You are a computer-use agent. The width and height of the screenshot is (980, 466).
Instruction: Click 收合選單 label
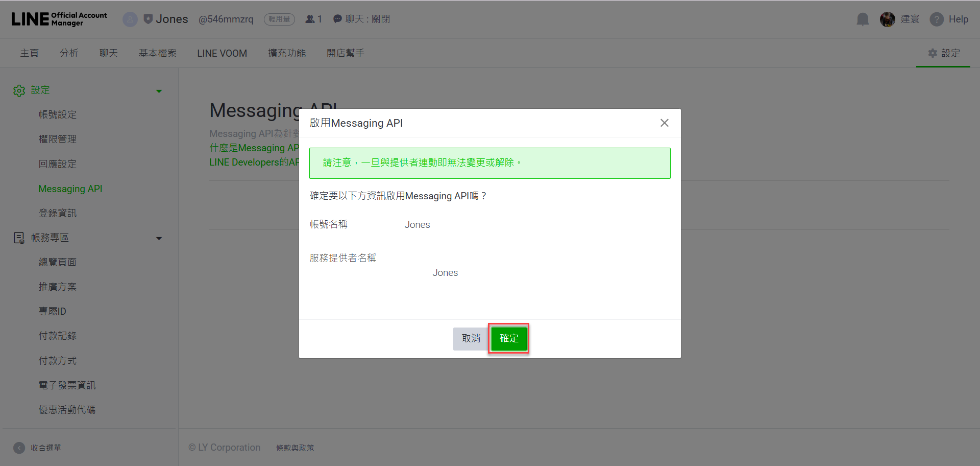pos(46,448)
